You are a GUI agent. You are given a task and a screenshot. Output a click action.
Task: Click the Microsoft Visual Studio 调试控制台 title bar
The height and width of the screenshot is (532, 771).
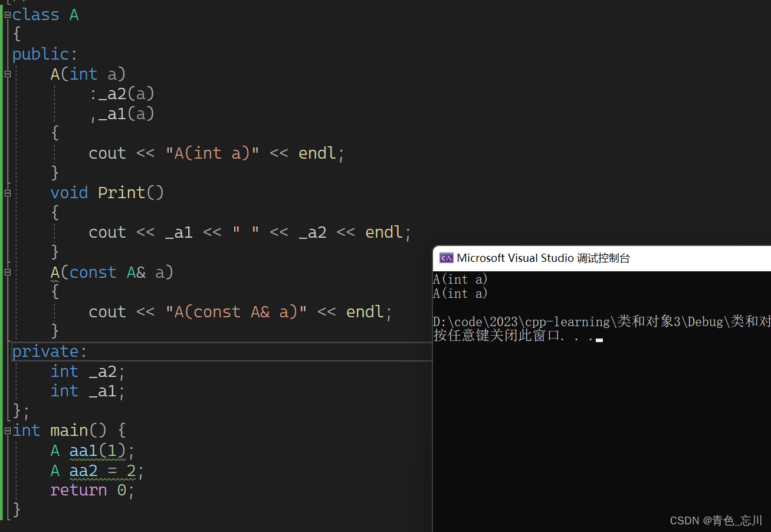click(602, 258)
